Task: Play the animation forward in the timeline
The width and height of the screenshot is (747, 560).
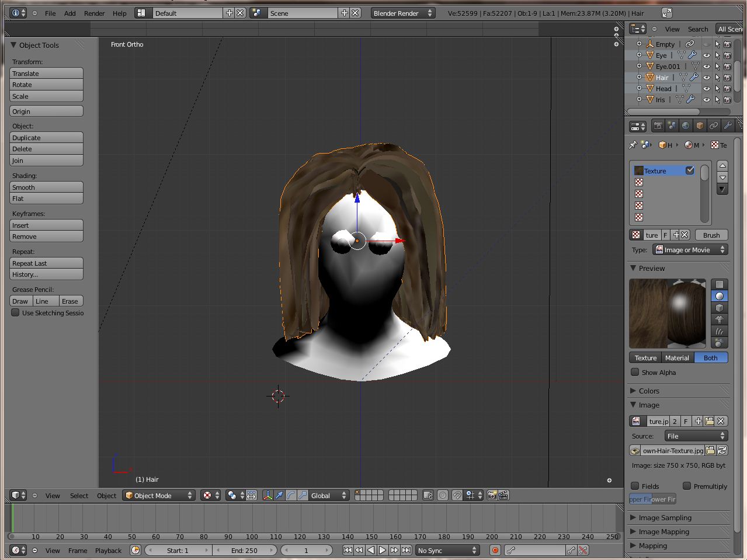Action: pos(383,550)
